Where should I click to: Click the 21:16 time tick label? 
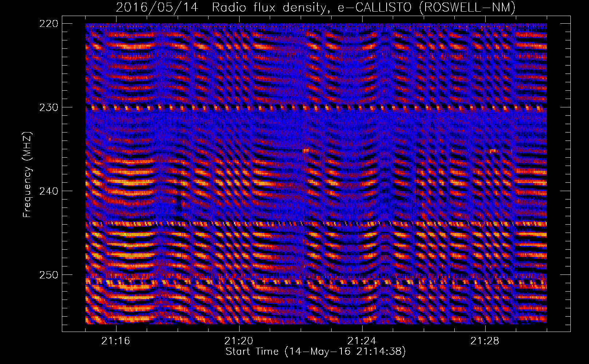pos(116,341)
